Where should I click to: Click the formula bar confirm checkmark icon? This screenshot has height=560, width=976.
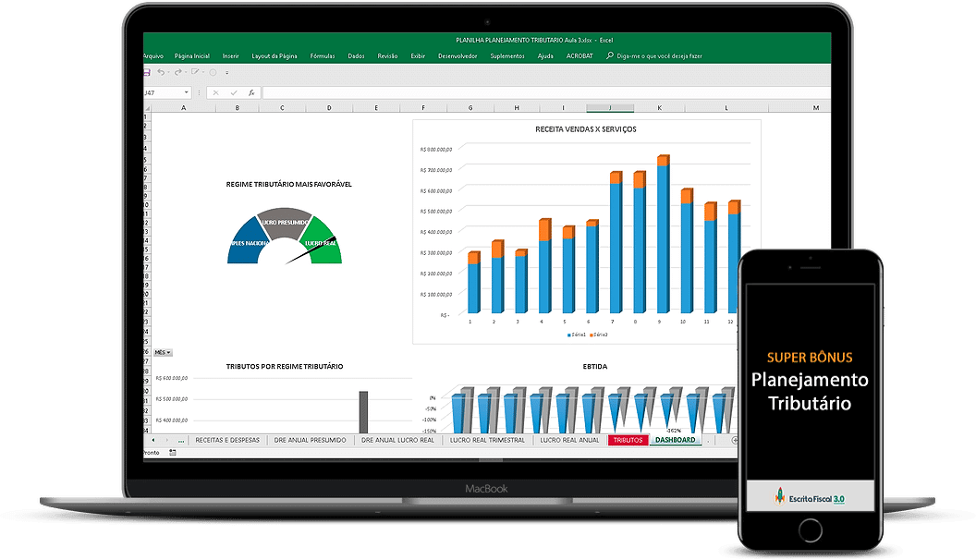pos(233,92)
